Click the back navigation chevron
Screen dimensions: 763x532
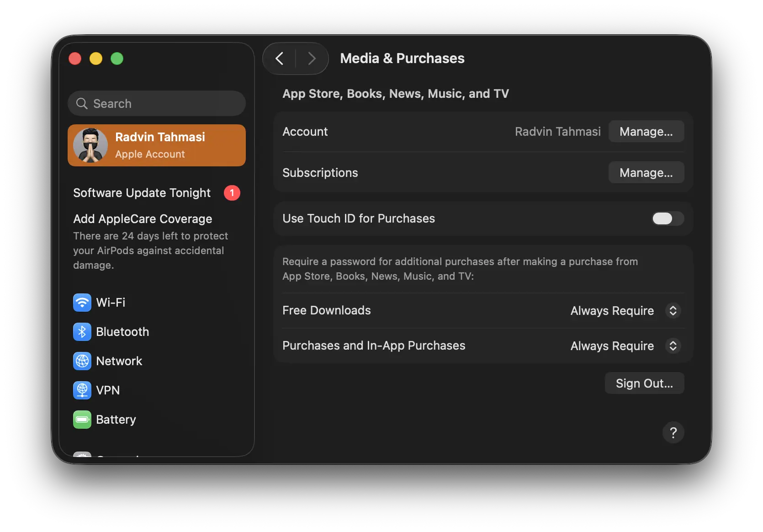[280, 59]
